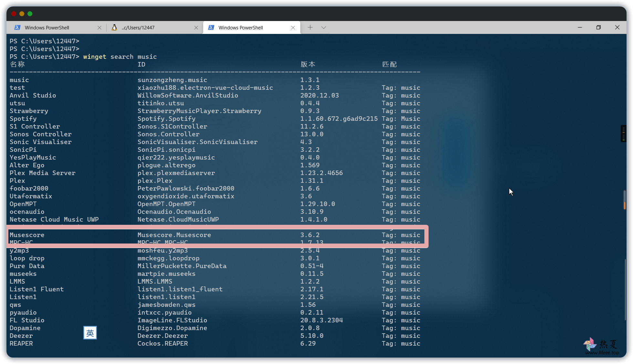
Task: Click the Spotify.Spotify package ID
Action: (166, 119)
